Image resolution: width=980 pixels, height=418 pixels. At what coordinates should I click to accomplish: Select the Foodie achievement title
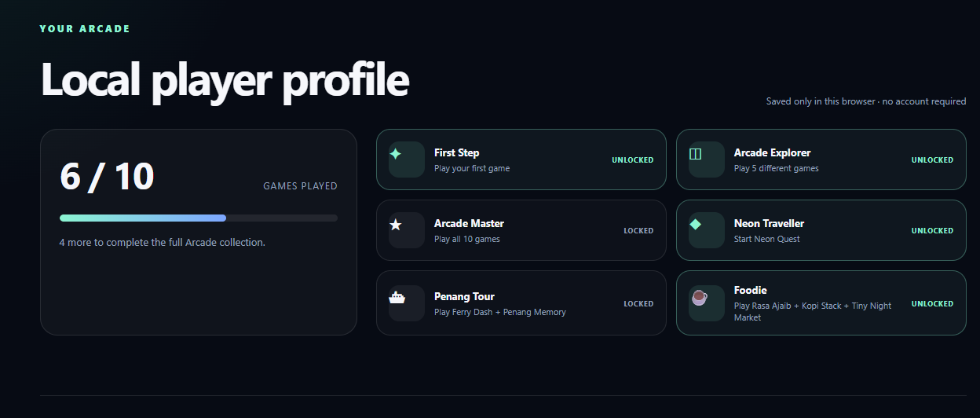click(x=750, y=290)
